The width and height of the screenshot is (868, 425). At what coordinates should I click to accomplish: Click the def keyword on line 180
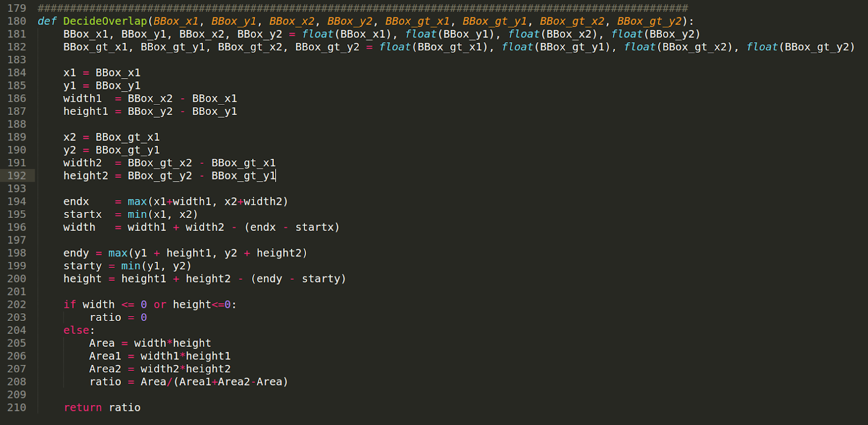(47, 21)
